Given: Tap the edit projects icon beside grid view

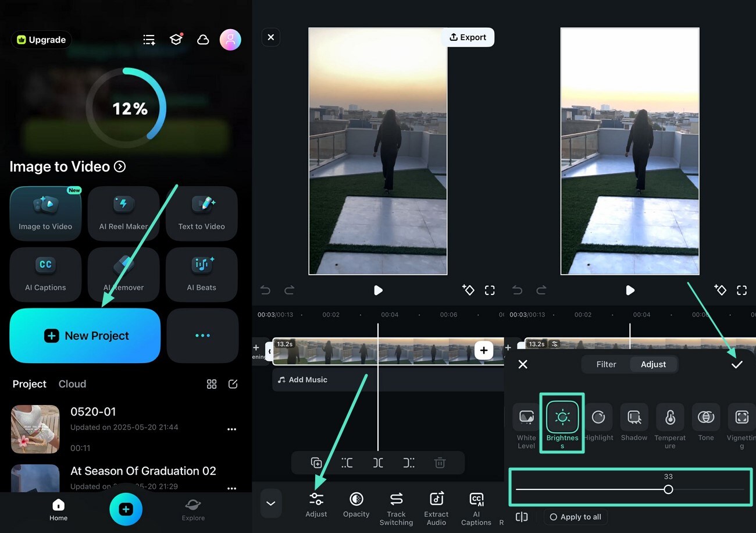Looking at the screenshot, I should tap(233, 384).
